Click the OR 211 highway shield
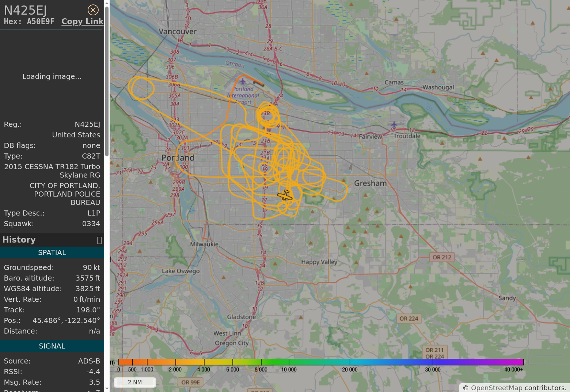 click(x=434, y=350)
